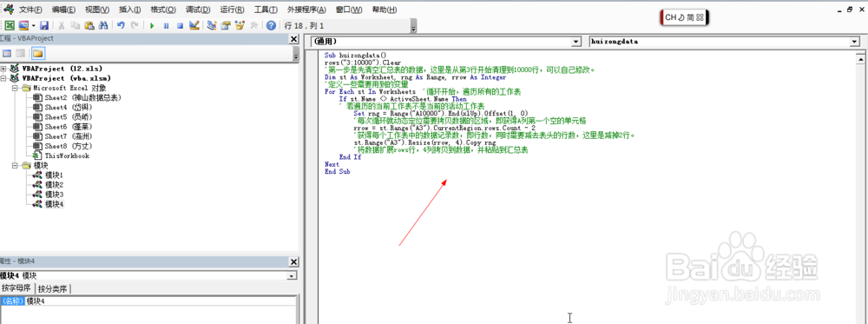Toggle Design Mode icon
The image size is (868, 324).
tap(194, 25)
